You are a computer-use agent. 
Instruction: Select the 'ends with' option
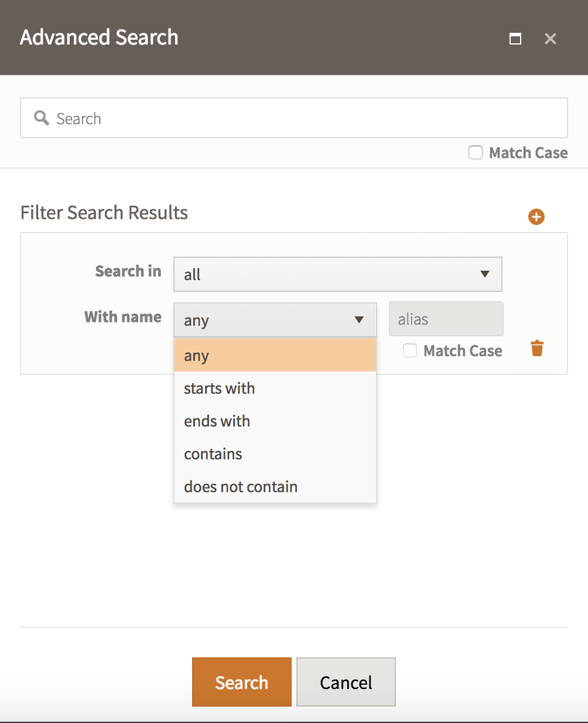(x=275, y=421)
